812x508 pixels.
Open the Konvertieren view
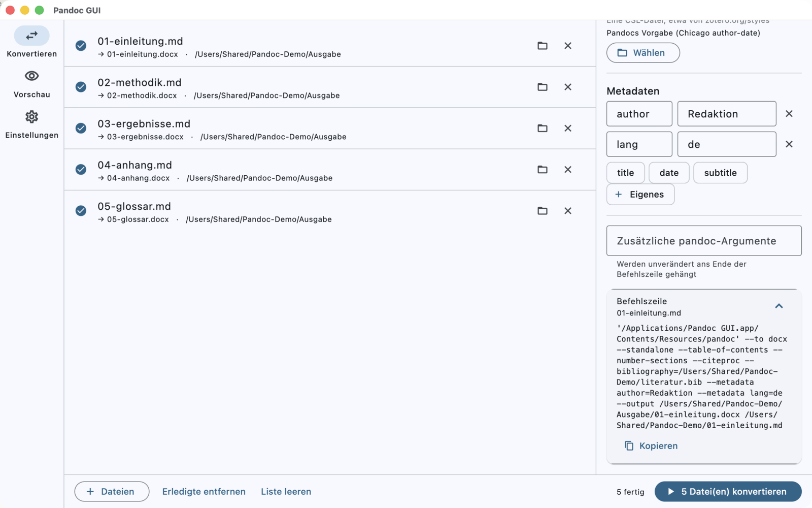[31, 42]
